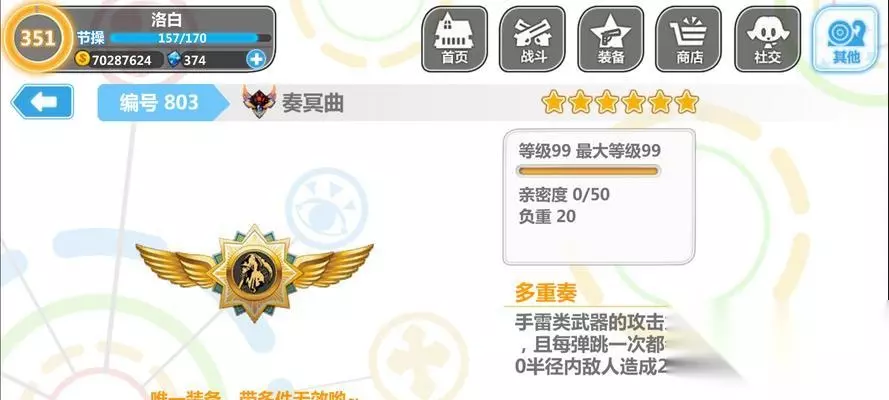Click the first gold star
This screenshot has height=400, width=889.
[553, 102]
